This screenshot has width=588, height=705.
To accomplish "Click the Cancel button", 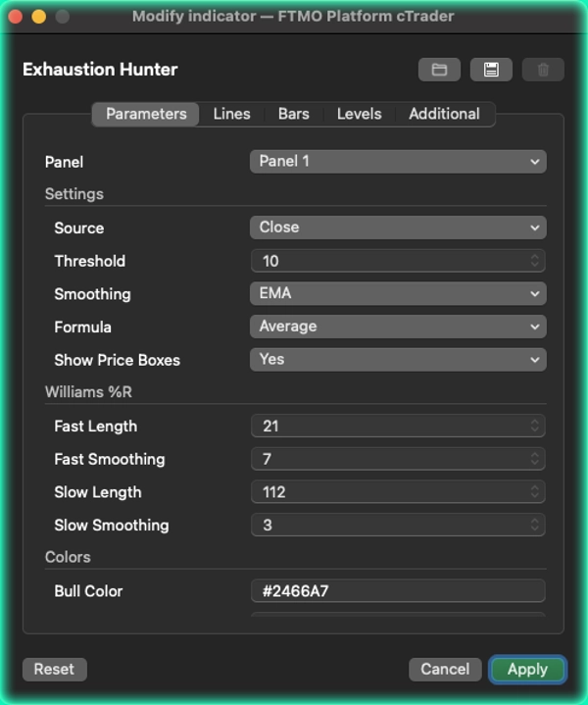I will click(445, 670).
